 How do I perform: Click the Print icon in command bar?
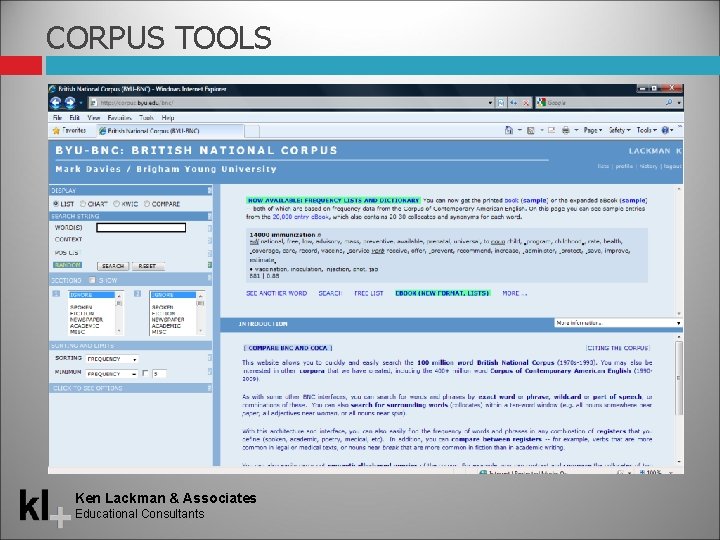point(566,130)
